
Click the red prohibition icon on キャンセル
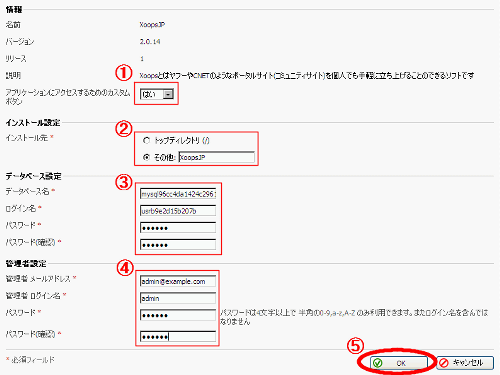[444, 363]
